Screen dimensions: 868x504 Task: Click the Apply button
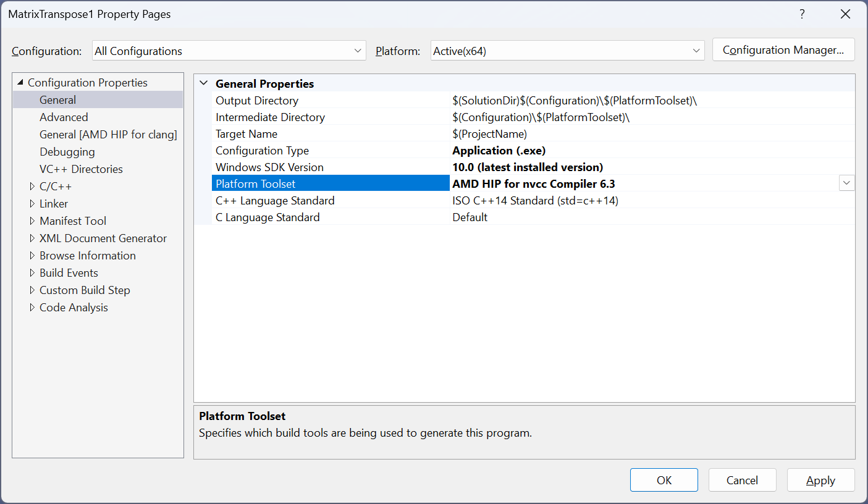[820, 481]
